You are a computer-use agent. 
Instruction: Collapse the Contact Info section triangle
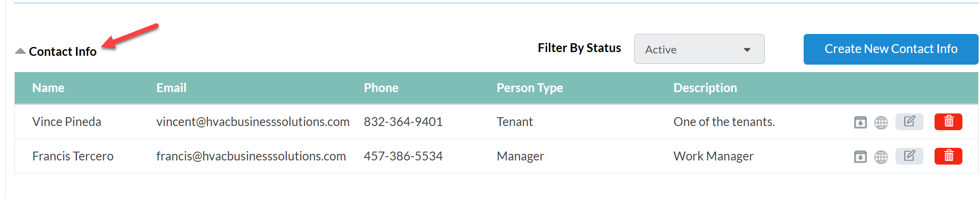20,51
